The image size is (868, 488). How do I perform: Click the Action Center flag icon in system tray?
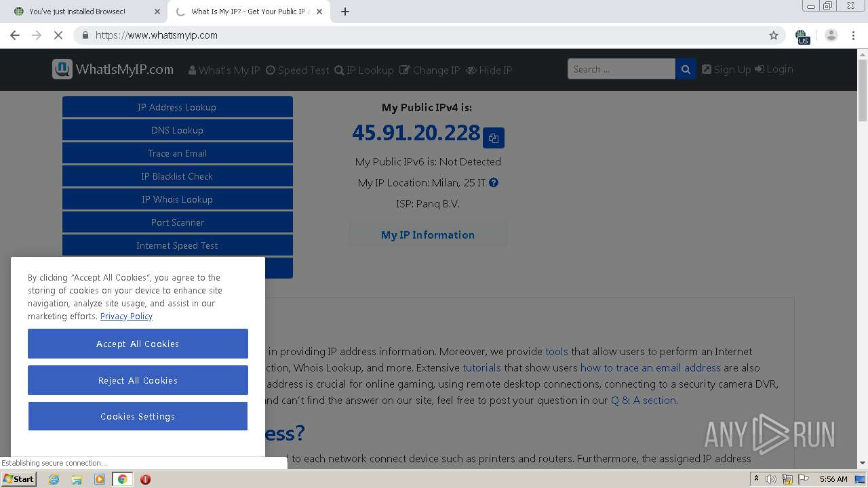click(804, 479)
